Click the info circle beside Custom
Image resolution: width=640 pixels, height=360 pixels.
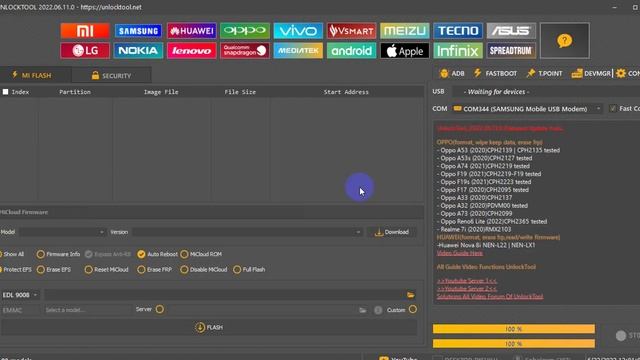pos(378,310)
